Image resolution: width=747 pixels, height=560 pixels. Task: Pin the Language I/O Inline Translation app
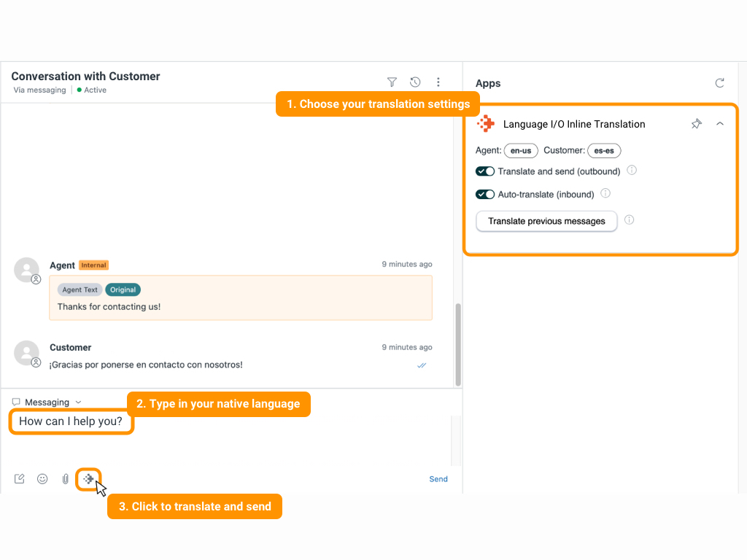tap(697, 124)
